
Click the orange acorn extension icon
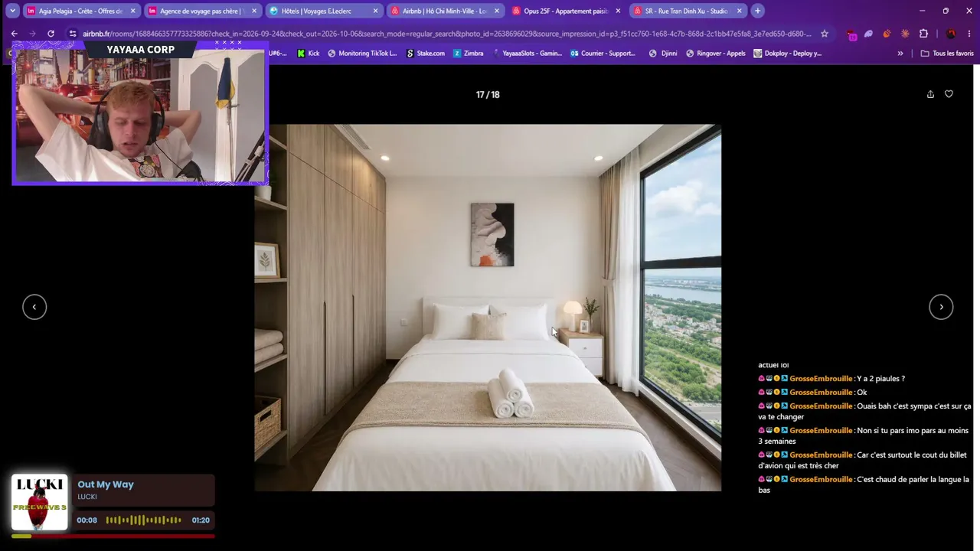point(887,34)
